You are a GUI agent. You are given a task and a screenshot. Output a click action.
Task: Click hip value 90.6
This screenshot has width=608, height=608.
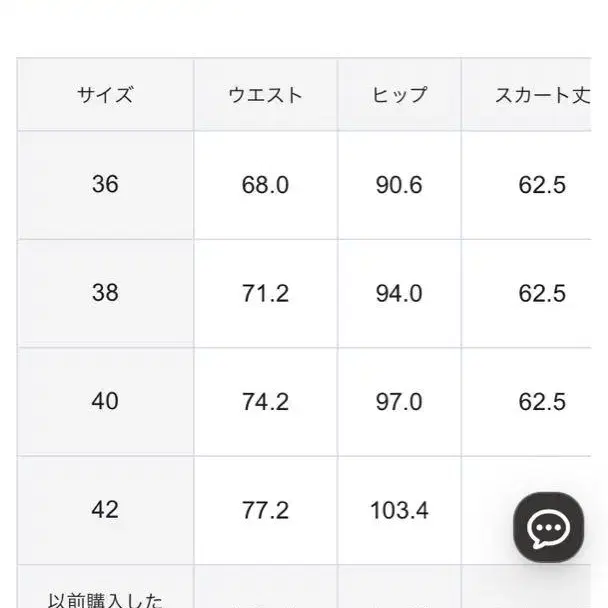(399, 185)
